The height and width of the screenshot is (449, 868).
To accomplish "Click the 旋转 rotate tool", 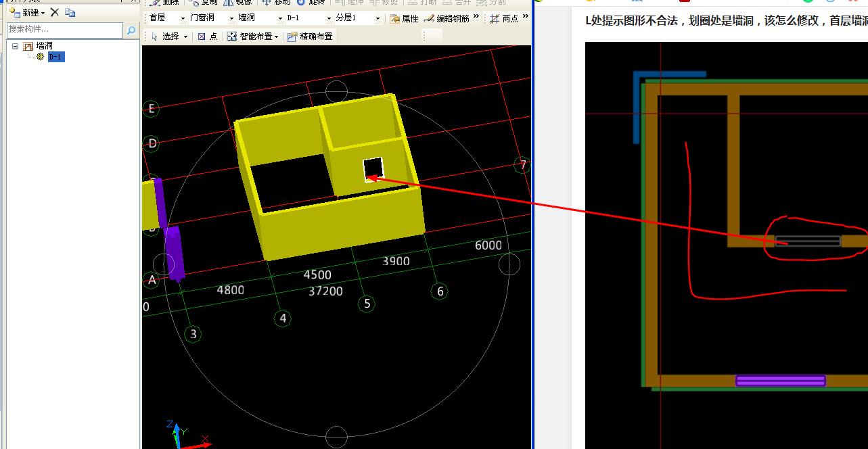I will [311, 3].
